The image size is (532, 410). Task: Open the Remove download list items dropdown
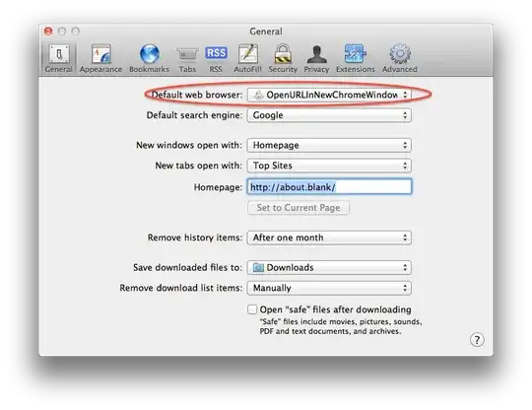(x=329, y=288)
